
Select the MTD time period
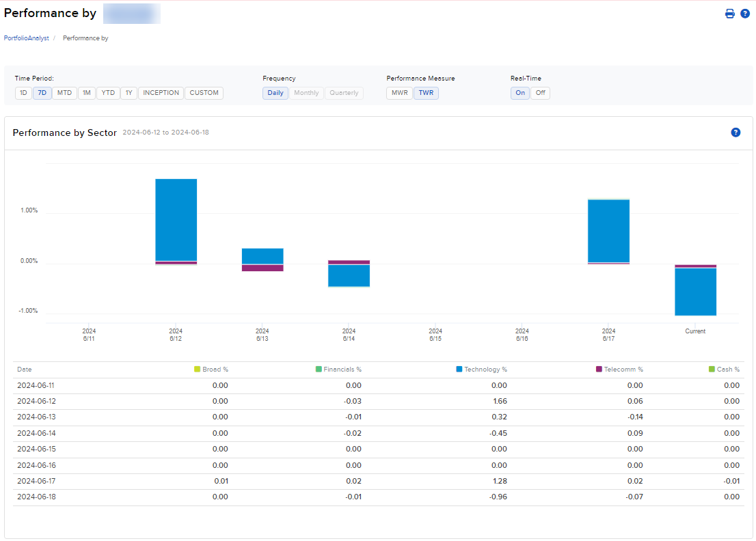[x=64, y=93]
